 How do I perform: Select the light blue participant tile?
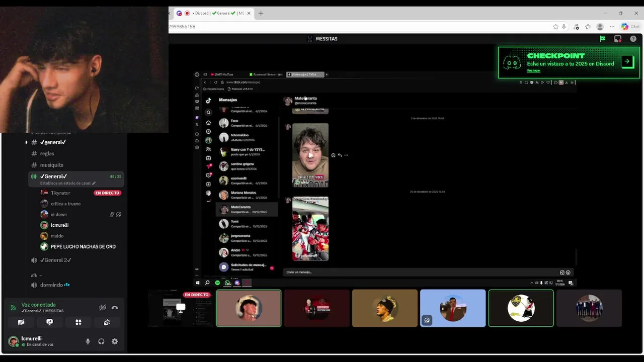click(453, 308)
